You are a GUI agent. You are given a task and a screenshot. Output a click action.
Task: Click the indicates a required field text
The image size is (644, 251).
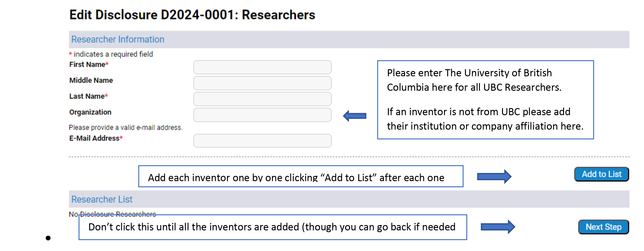111,54
